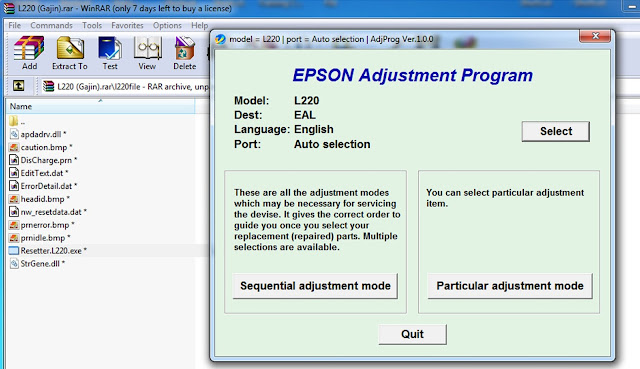Sort files by the Name column header

(100, 107)
